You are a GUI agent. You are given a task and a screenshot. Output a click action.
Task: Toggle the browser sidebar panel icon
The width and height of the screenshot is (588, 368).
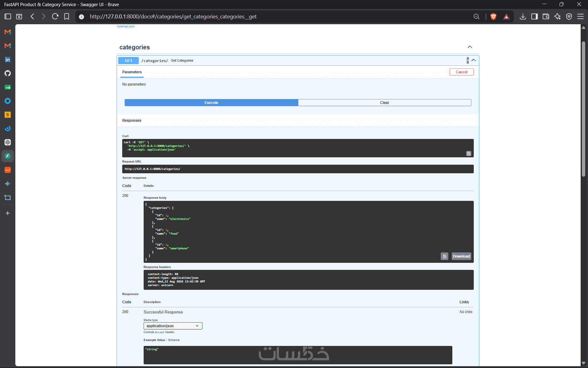(8, 17)
